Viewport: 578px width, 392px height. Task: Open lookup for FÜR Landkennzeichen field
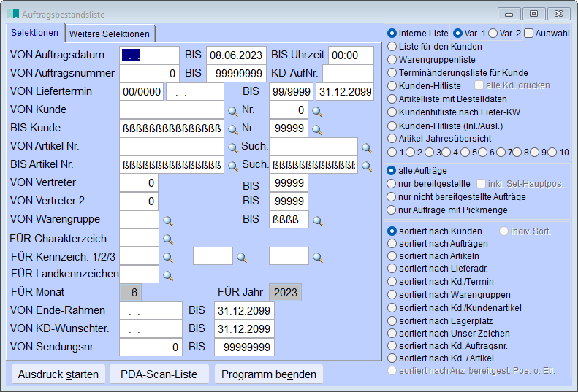(x=167, y=275)
